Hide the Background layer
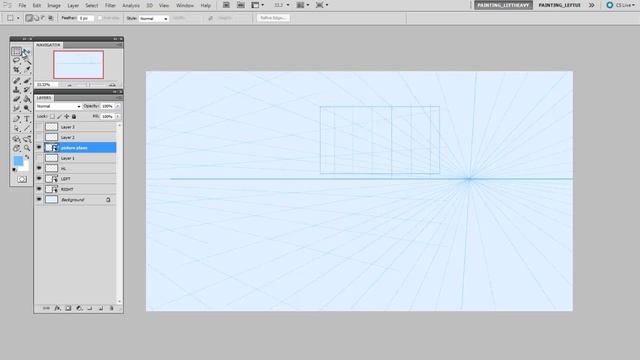The width and height of the screenshot is (640, 360). coord(39,200)
